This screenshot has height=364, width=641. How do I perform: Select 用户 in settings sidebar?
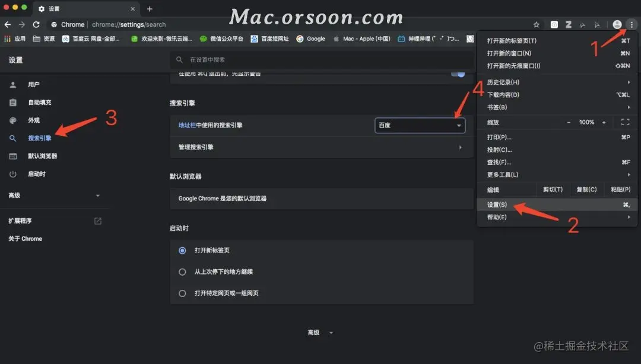[x=33, y=85]
